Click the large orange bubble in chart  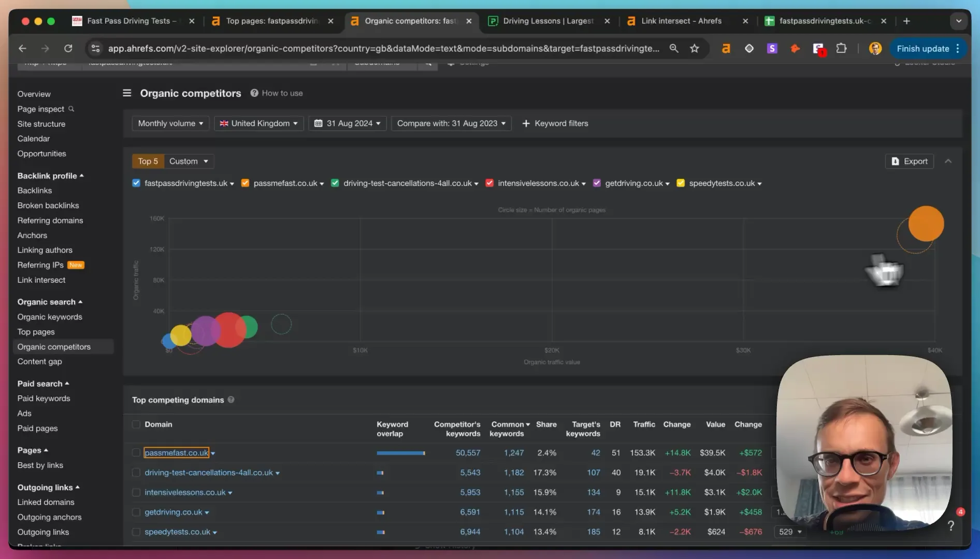coord(926,224)
